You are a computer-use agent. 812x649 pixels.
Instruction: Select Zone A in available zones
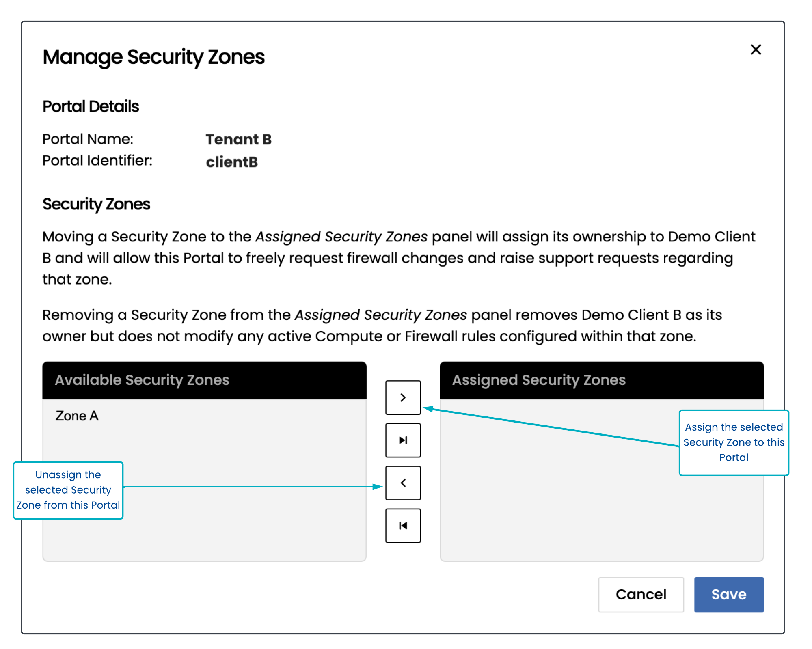tap(77, 416)
